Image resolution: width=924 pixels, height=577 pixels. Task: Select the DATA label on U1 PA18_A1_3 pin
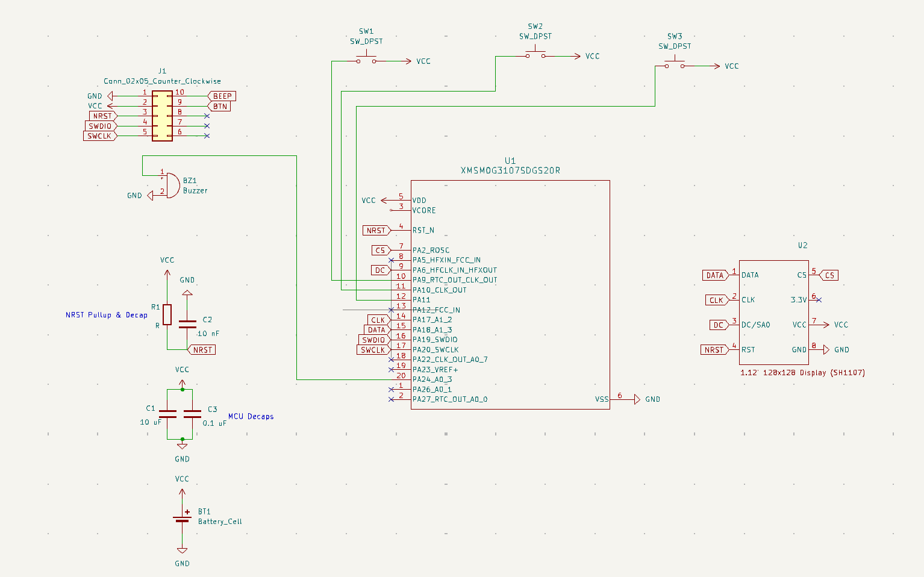pyautogui.click(x=378, y=329)
